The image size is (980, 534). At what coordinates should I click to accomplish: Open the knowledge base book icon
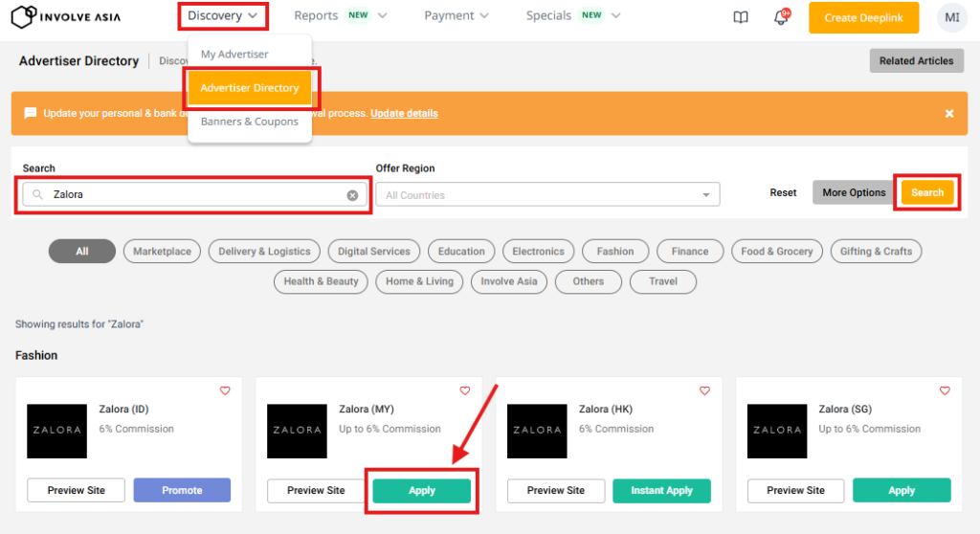[741, 17]
